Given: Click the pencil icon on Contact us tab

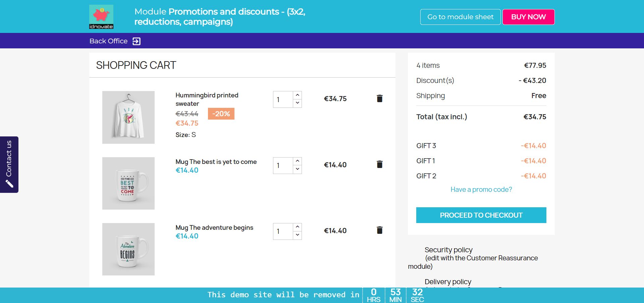Looking at the screenshot, I should tap(9, 184).
